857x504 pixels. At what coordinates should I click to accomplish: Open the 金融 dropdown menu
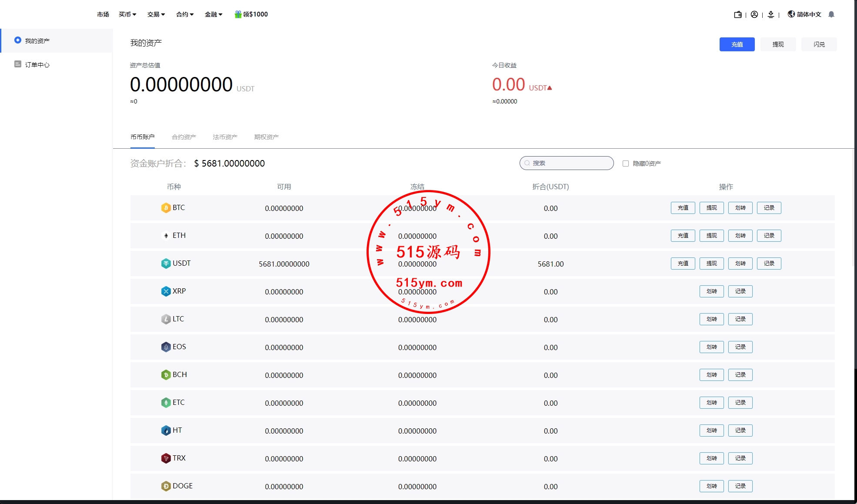point(213,14)
